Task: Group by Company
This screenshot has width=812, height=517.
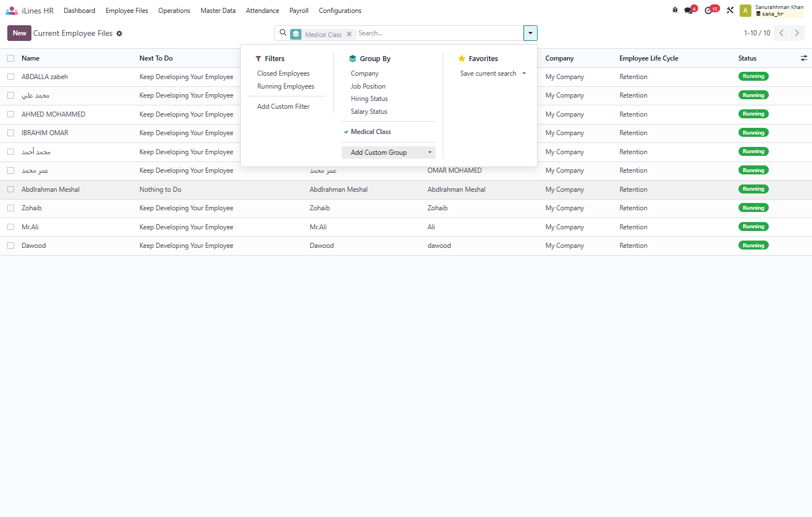Action: (365, 73)
